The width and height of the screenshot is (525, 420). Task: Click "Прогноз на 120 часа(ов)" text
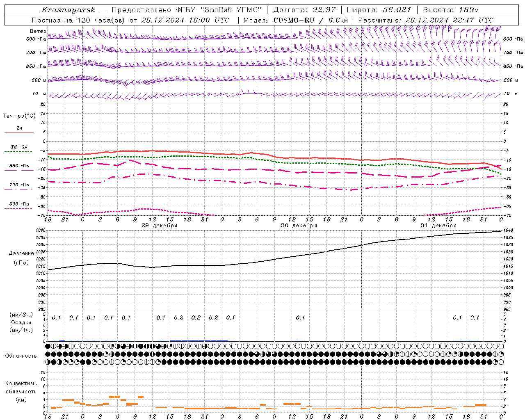point(79,20)
